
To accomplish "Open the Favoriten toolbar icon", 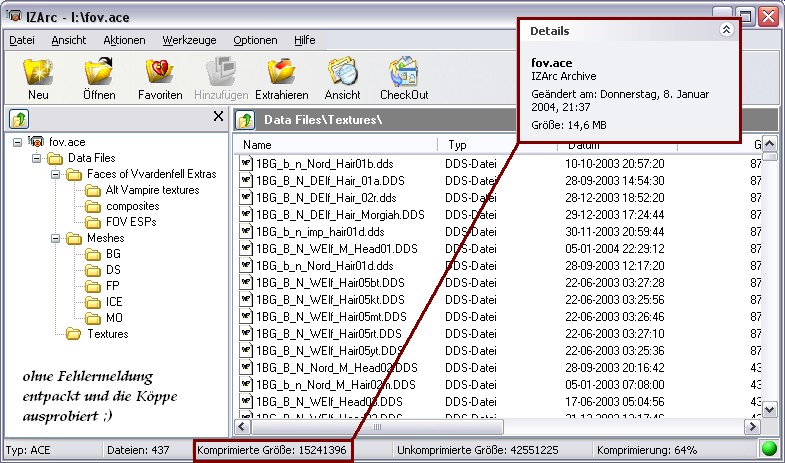I will coord(160,78).
